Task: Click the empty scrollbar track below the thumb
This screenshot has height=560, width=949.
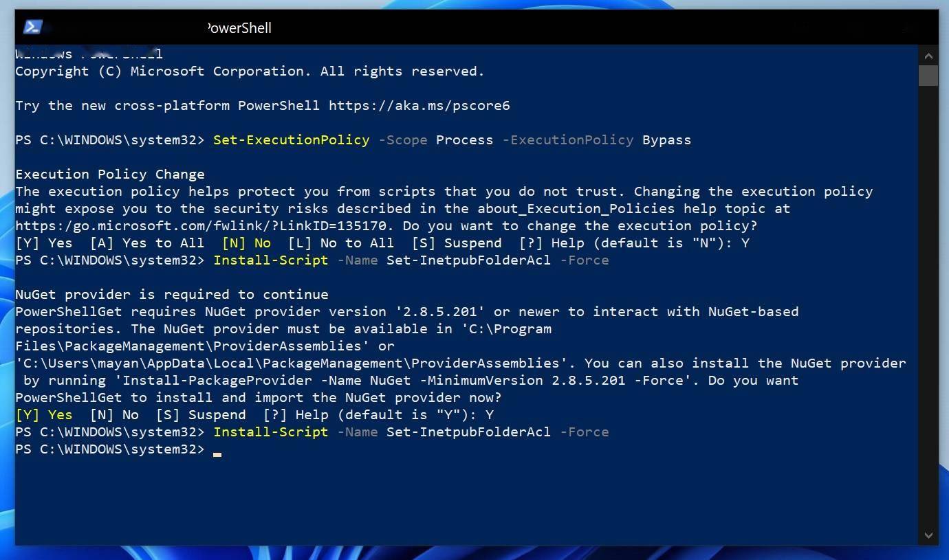Action: pyautogui.click(x=928, y=306)
